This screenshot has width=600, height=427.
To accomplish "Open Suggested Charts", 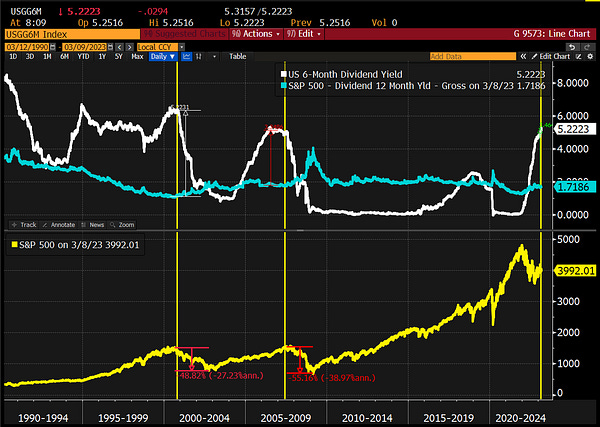I will (184, 34).
